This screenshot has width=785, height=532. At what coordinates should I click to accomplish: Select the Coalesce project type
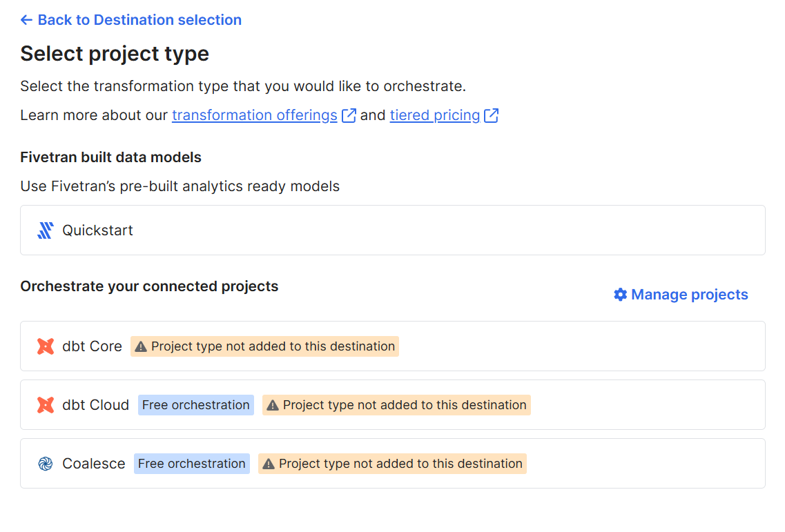tap(392, 464)
